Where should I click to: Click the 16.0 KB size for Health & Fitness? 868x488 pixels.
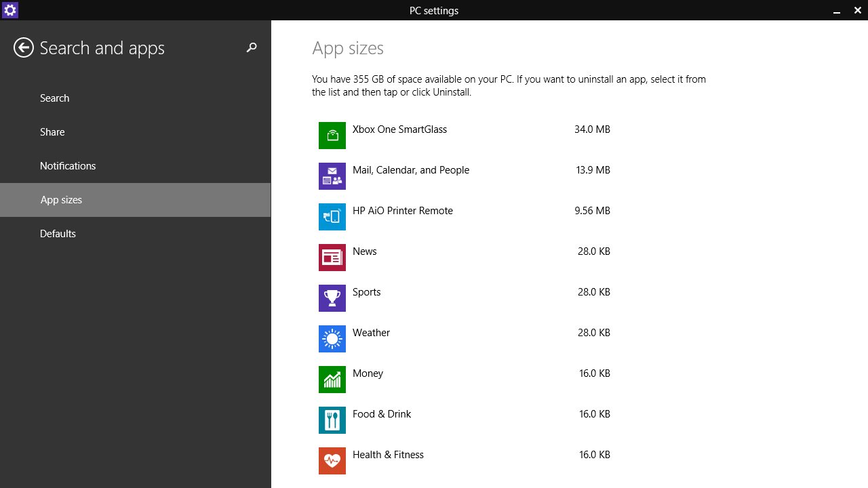pyautogui.click(x=595, y=455)
